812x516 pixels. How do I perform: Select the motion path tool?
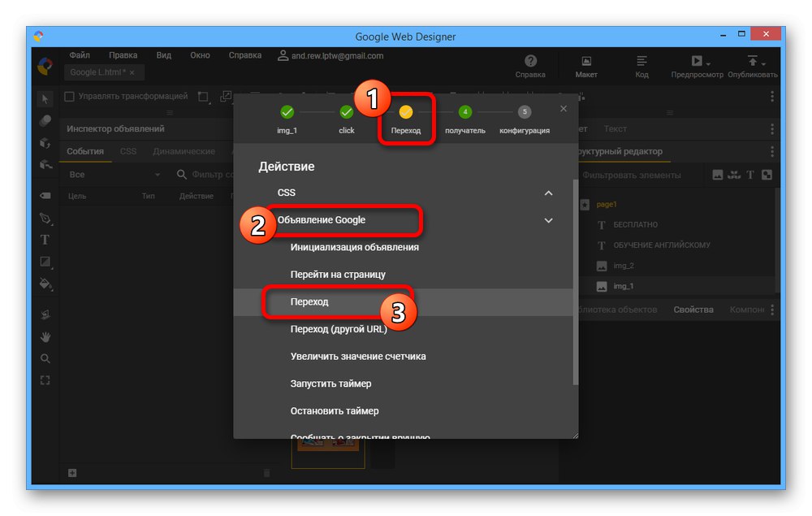[x=45, y=165]
